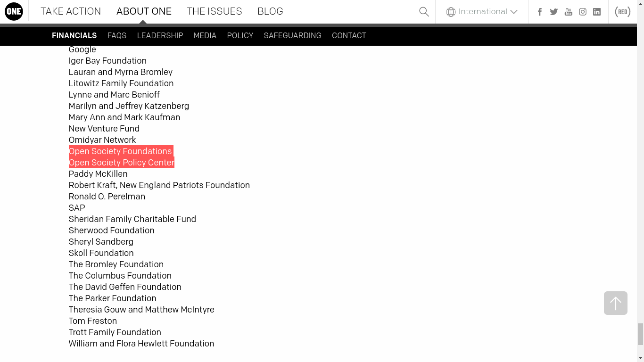Click the page's vertical scrollbar thumb
Screen dimensions: 644x362
[640, 334]
